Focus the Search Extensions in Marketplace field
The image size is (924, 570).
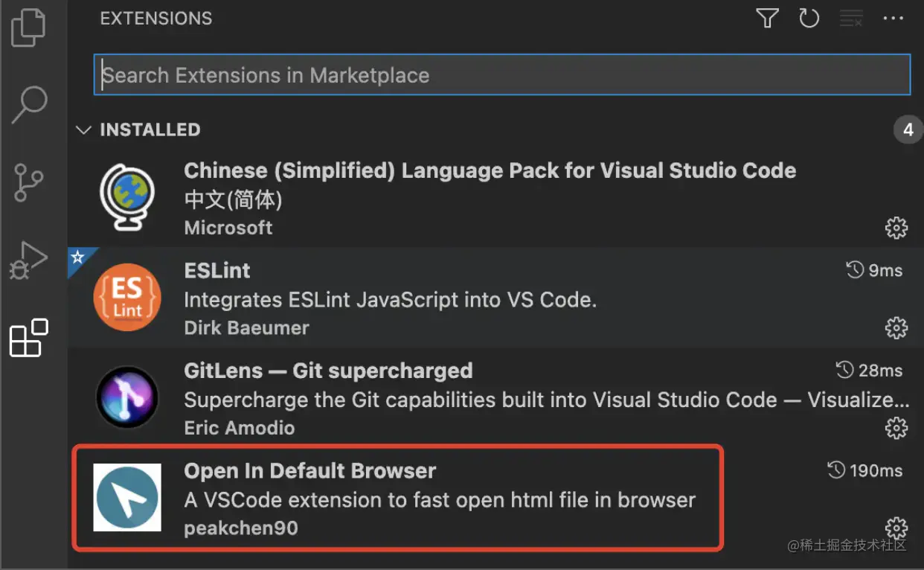502,74
